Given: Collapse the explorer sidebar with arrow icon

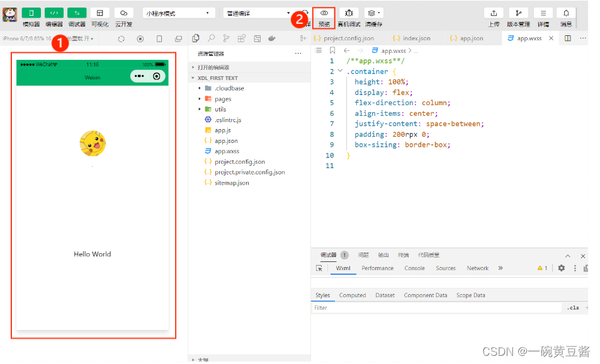Looking at the screenshot, I should point(303,38).
